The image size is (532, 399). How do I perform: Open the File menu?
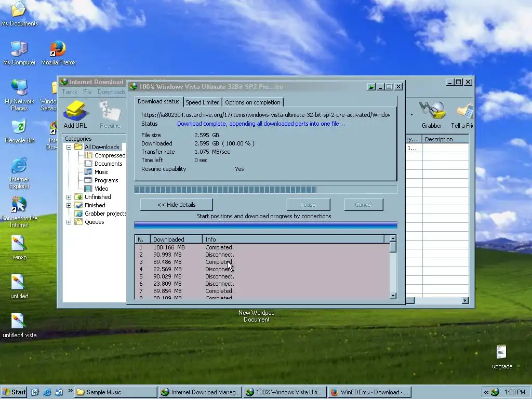tap(87, 92)
